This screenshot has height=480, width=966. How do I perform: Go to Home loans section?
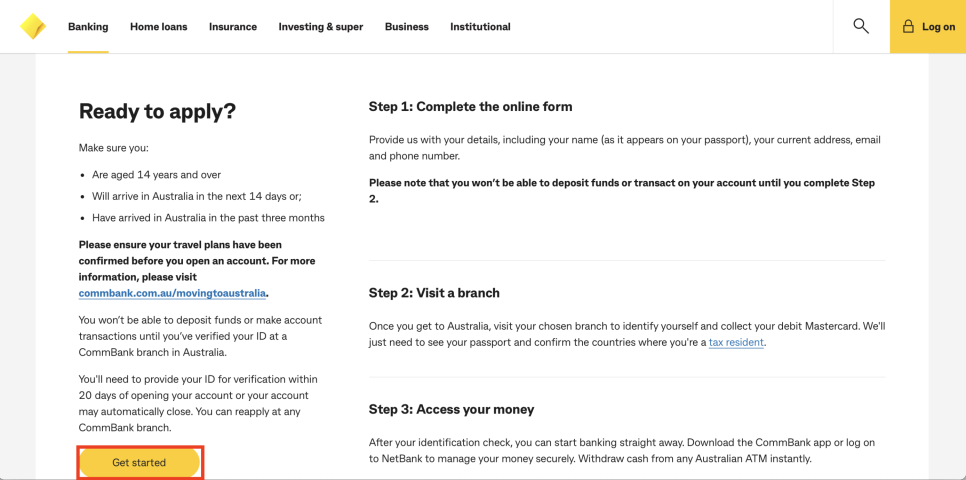point(158,26)
